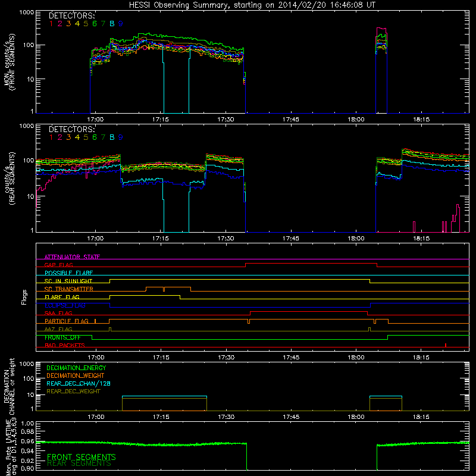Click the ATTENUATOR_STATE flag label
The image size is (476, 476).
point(72,257)
